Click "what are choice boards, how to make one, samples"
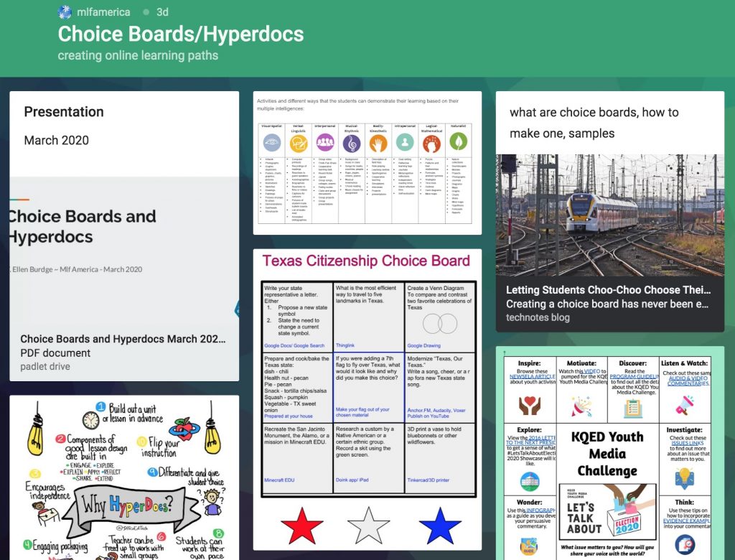The width and height of the screenshot is (735, 560). [594, 123]
